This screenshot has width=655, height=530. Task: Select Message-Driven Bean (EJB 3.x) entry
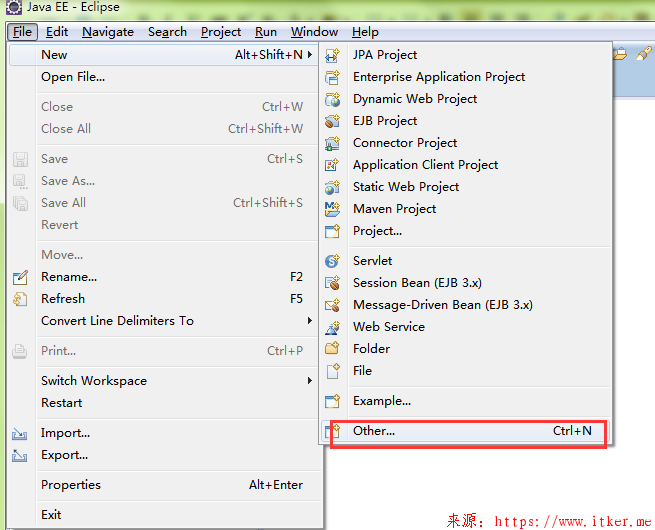point(466,305)
